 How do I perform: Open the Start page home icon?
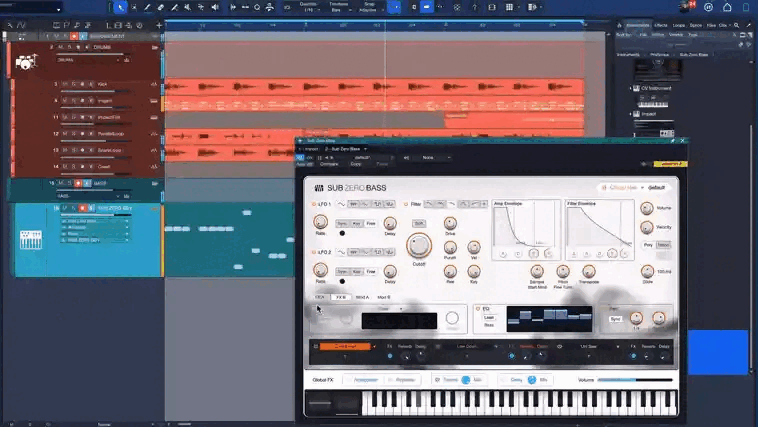pyautogui.click(x=727, y=7)
